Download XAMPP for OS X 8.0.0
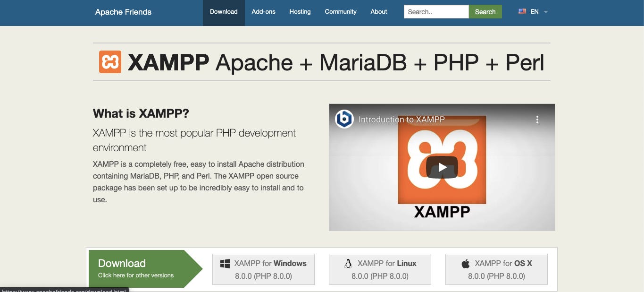Screen dimensions: 644x292 [x=496, y=269]
